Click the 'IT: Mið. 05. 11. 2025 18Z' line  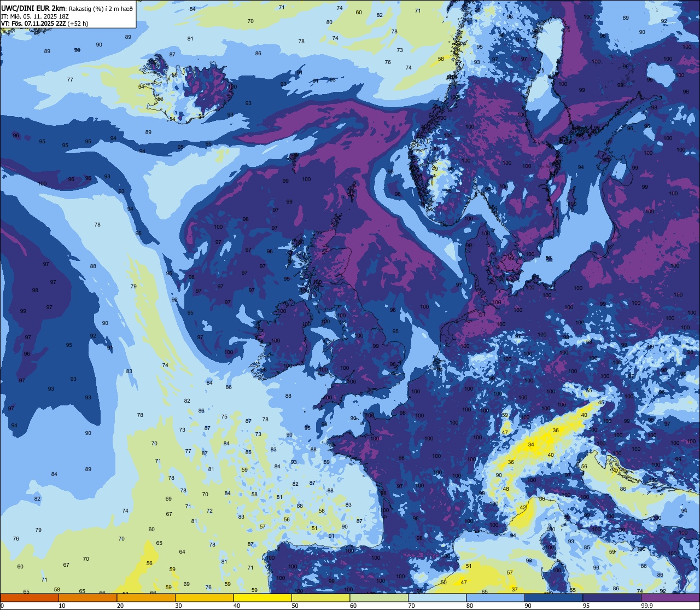[34, 16]
